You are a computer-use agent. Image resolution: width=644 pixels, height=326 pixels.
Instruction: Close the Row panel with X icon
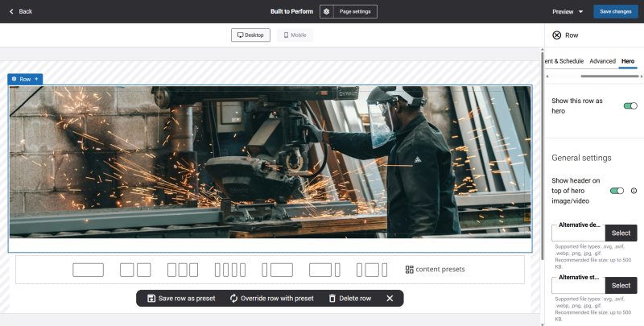click(557, 35)
